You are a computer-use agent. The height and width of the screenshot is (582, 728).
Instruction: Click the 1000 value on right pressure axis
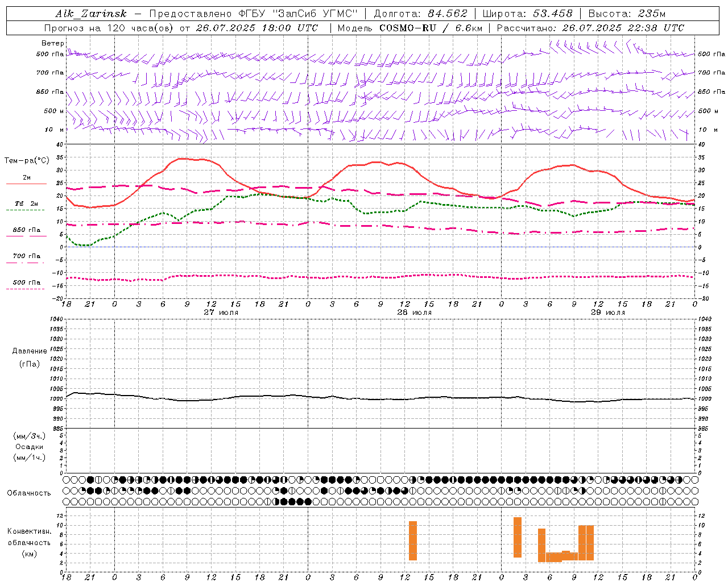(705, 399)
